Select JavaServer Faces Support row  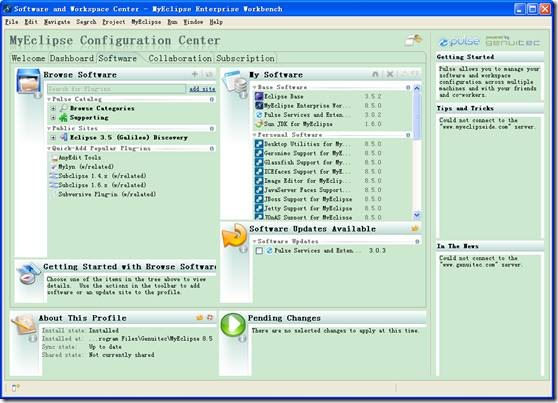point(318,190)
